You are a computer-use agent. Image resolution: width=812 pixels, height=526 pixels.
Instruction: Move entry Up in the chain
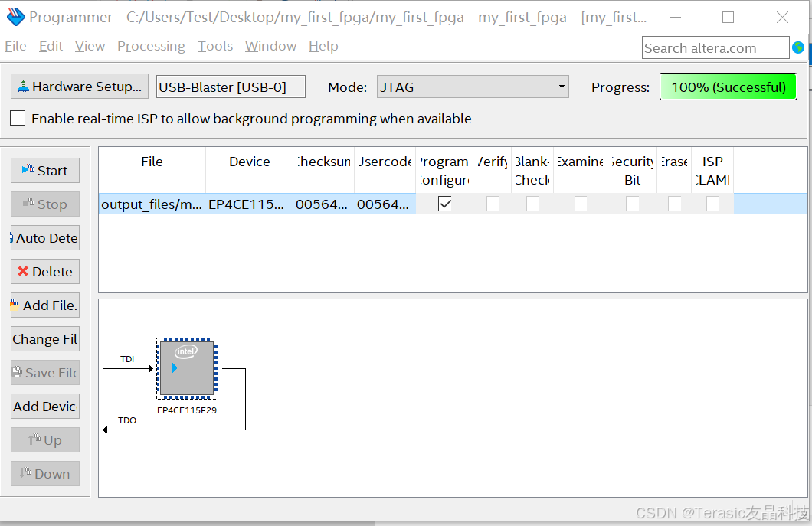coord(45,439)
